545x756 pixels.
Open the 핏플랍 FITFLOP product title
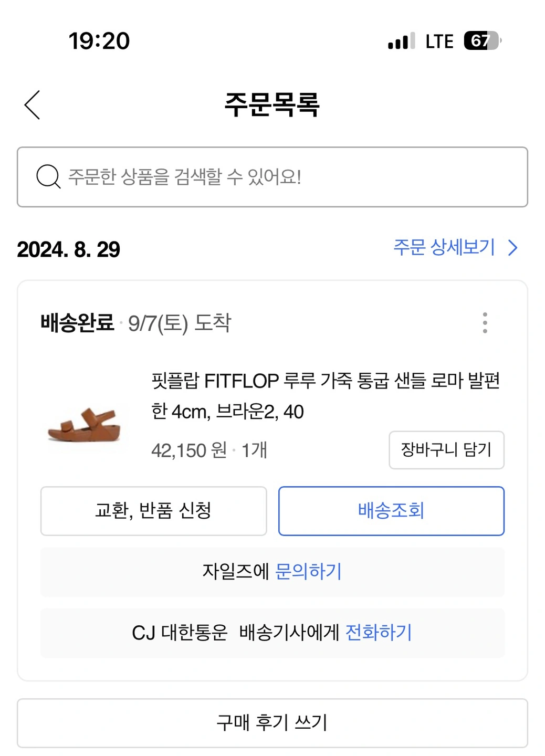pyautogui.click(x=326, y=396)
